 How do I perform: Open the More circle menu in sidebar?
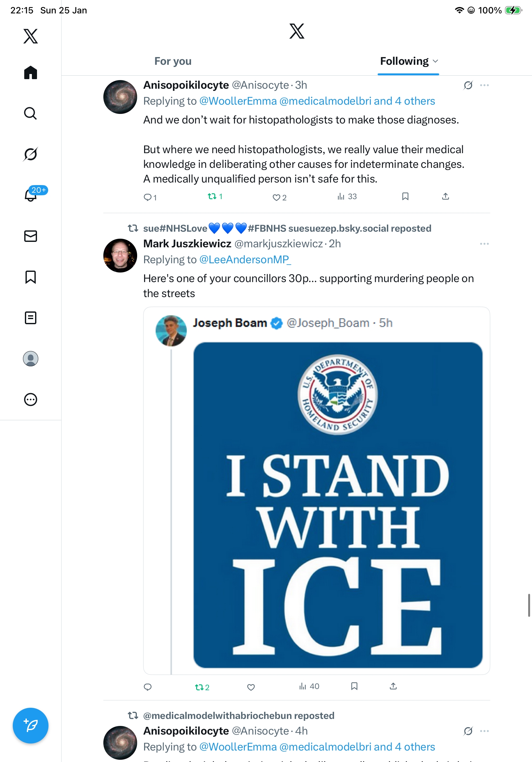point(31,400)
